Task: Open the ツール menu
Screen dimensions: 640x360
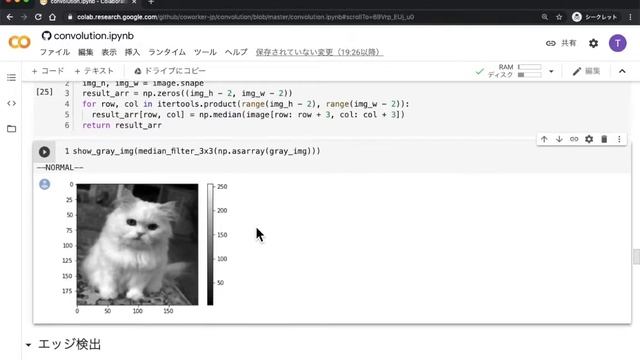Action: [x=205, y=52]
